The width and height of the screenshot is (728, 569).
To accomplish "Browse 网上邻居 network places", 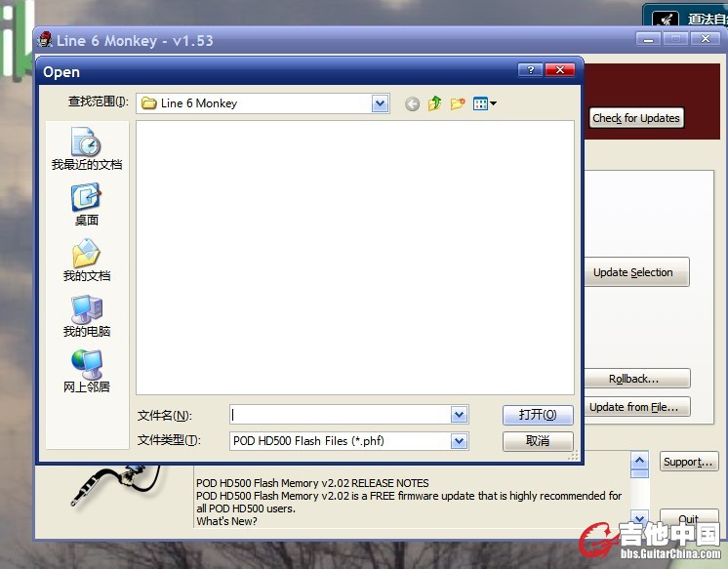I will [x=87, y=371].
